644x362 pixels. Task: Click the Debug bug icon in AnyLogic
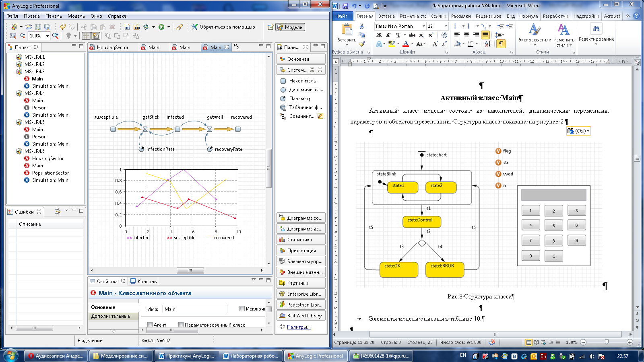click(147, 27)
